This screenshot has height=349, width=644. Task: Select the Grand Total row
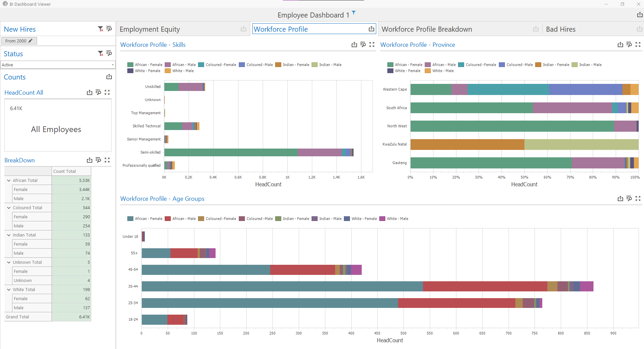pyautogui.click(x=47, y=317)
